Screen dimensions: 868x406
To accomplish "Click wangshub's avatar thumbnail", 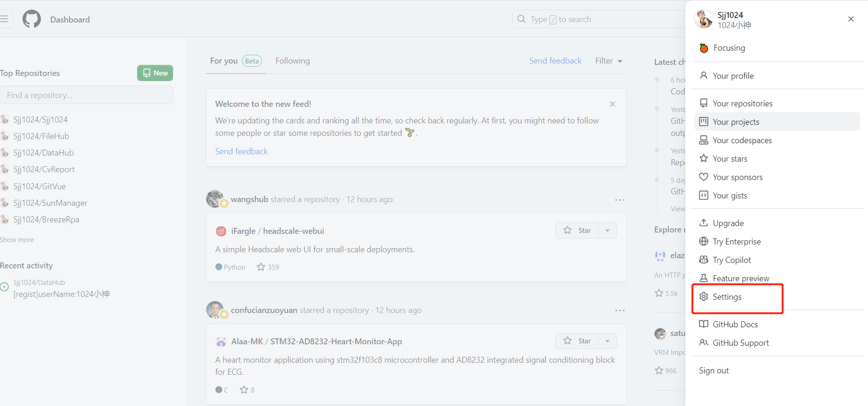I will click(x=215, y=199).
